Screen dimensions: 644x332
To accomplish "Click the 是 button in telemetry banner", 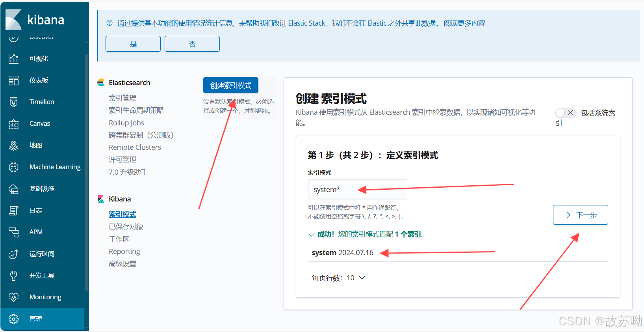I will [133, 44].
